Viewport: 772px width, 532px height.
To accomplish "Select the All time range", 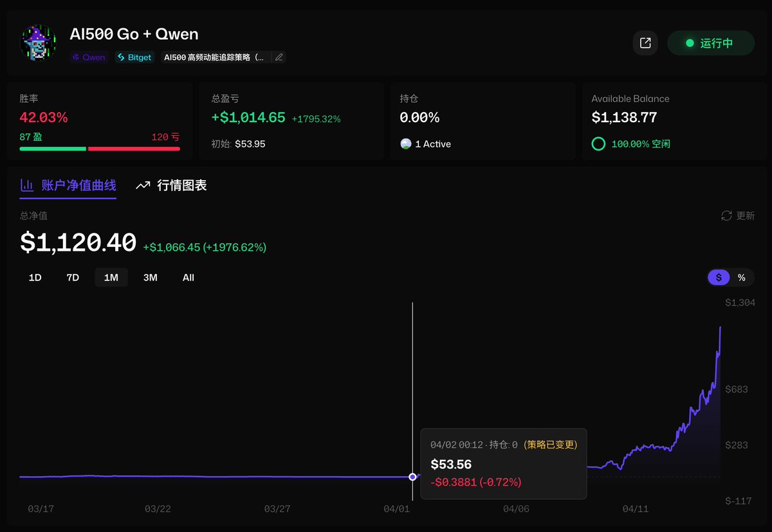I will pyautogui.click(x=188, y=278).
